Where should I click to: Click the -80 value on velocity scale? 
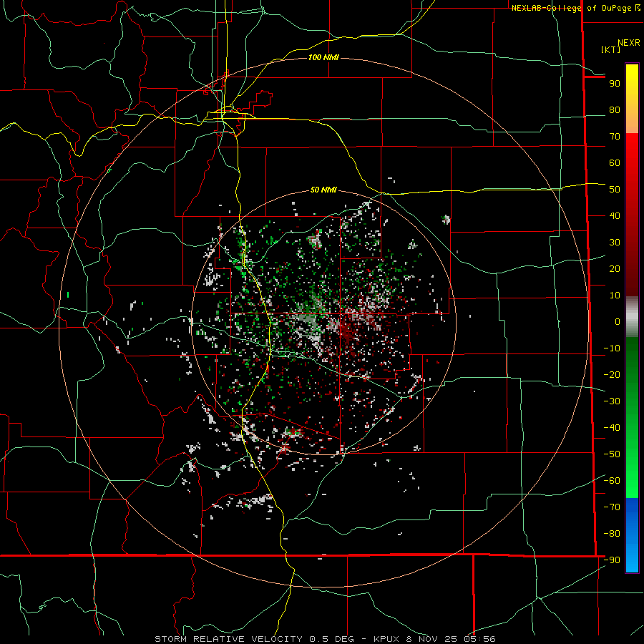[612, 534]
